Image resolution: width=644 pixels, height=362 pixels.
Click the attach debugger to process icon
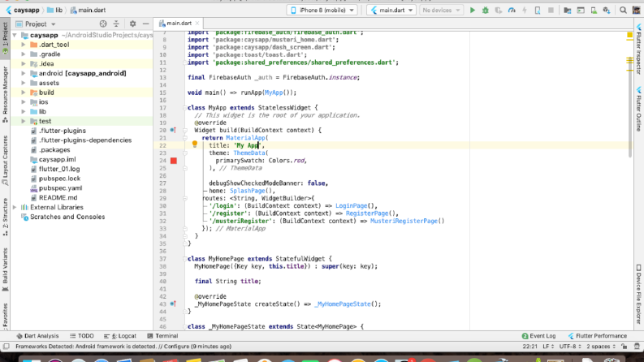click(x=538, y=11)
